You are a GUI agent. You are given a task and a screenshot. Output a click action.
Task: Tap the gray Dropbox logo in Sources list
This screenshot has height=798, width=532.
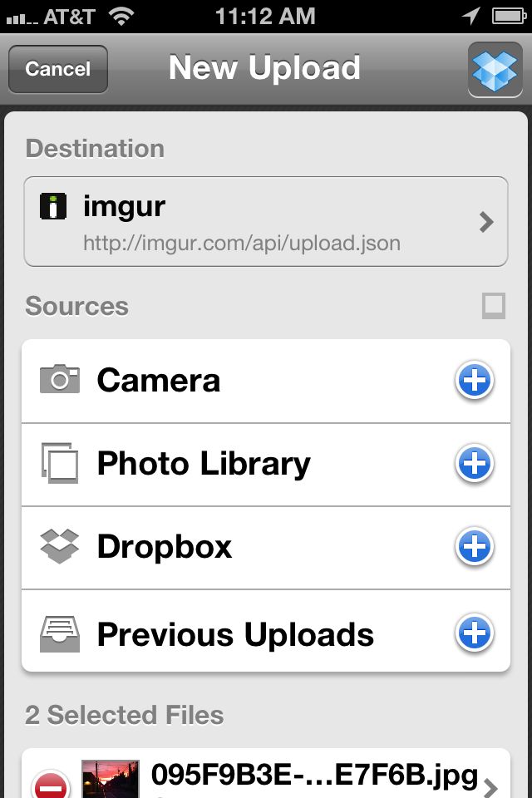coord(60,547)
